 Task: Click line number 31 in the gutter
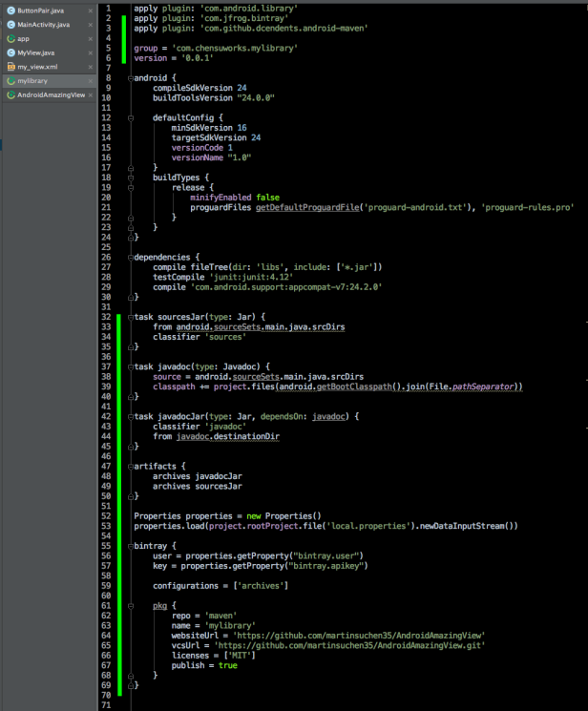pyautogui.click(x=106, y=307)
